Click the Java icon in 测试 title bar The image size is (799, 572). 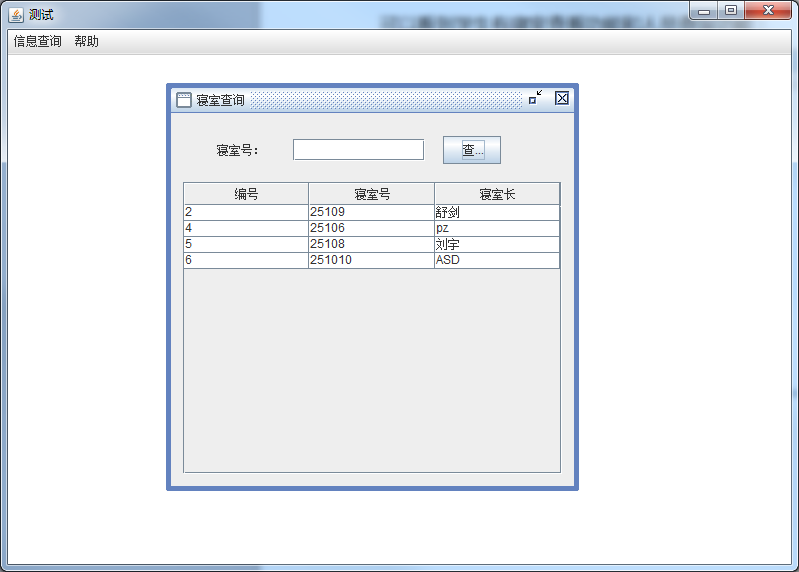(16, 15)
